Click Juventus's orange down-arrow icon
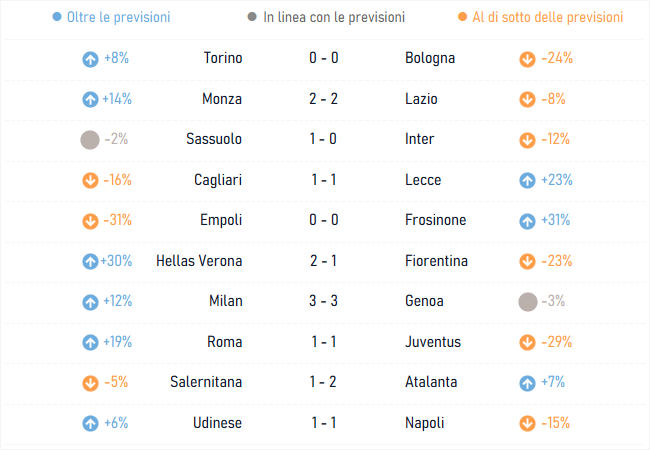650x450 pixels. coord(527,342)
